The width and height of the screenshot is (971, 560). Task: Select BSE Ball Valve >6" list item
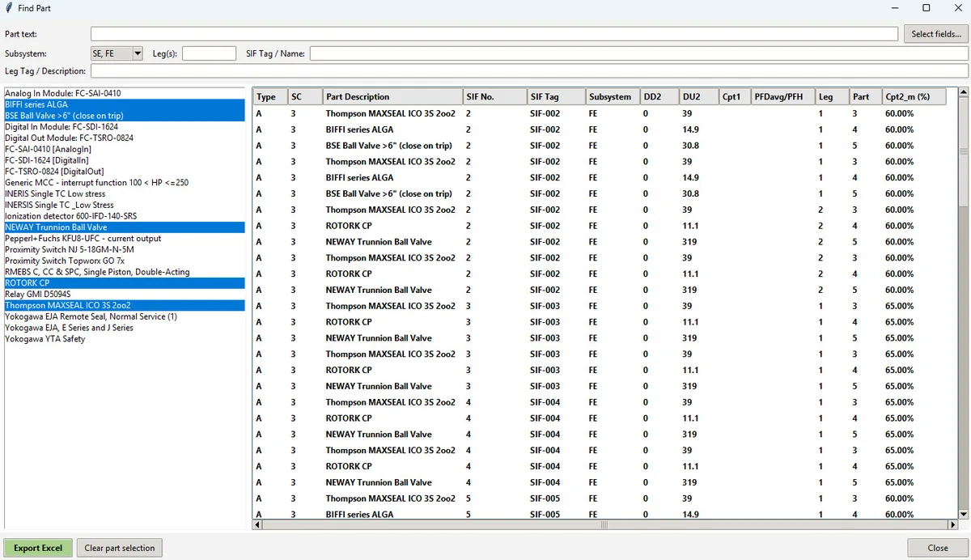[x=124, y=116]
